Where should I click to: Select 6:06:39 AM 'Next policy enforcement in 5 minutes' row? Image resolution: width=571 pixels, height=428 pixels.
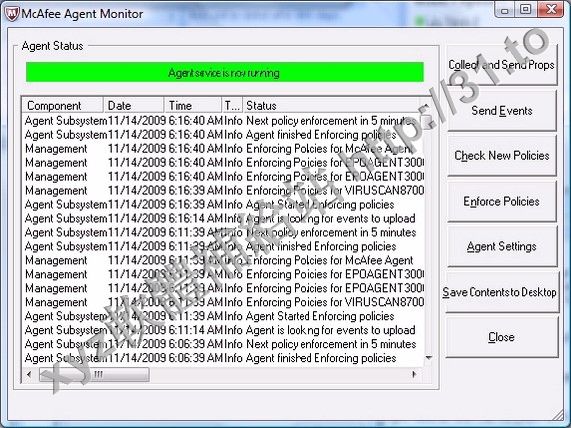[224, 344]
